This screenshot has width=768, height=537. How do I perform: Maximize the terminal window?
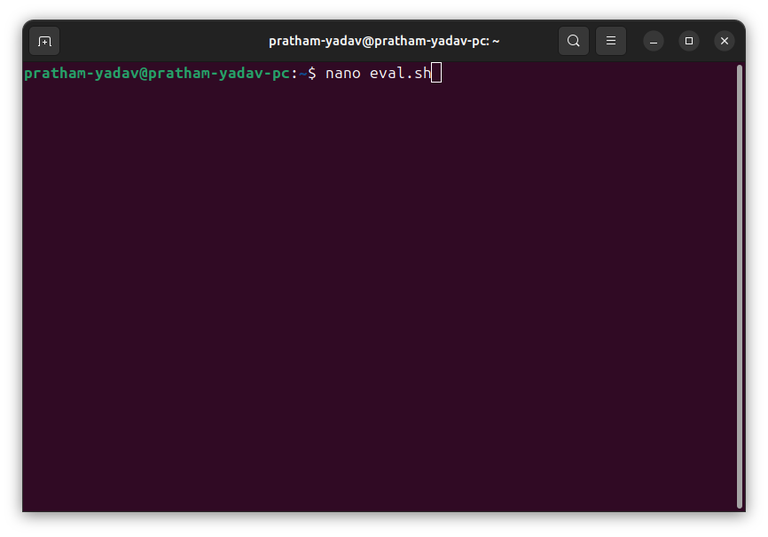689,41
